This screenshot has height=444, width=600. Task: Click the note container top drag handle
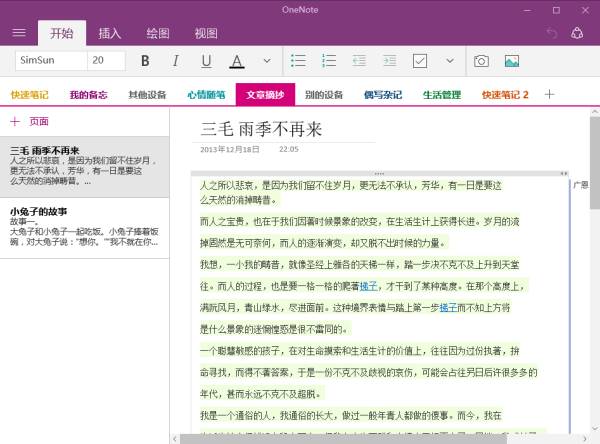(x=379, y=173)
